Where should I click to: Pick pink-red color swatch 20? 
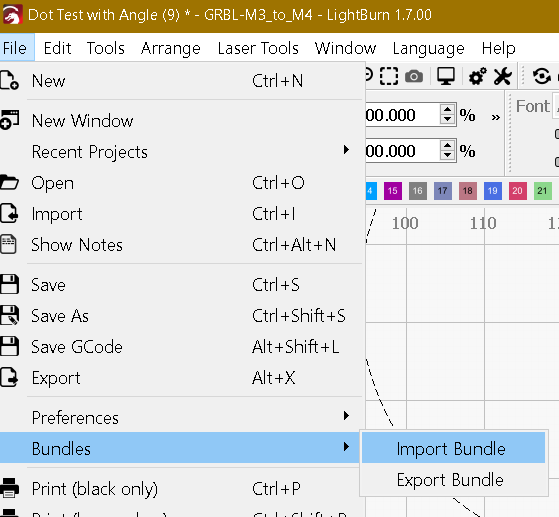pyautogui.click(x=518, y=191)
